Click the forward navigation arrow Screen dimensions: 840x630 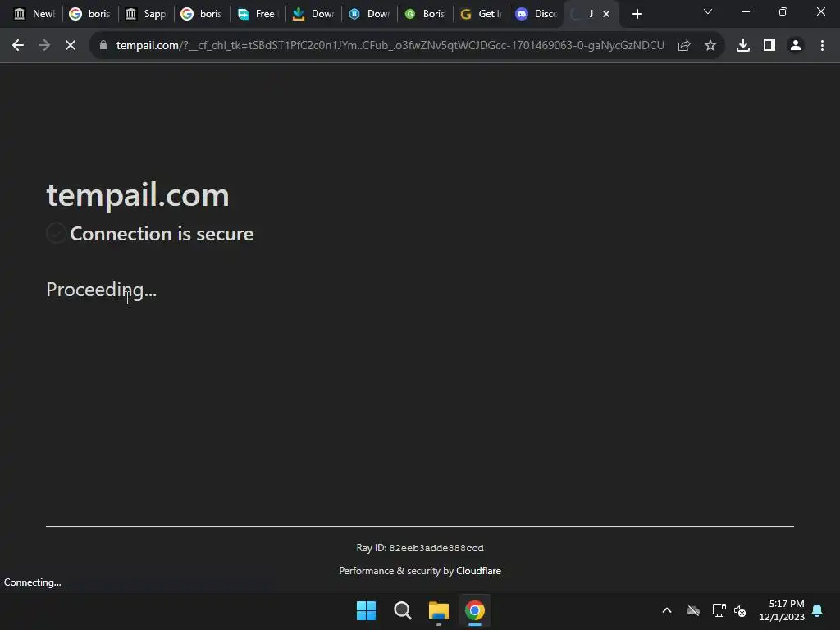click(x=44, y=46)
